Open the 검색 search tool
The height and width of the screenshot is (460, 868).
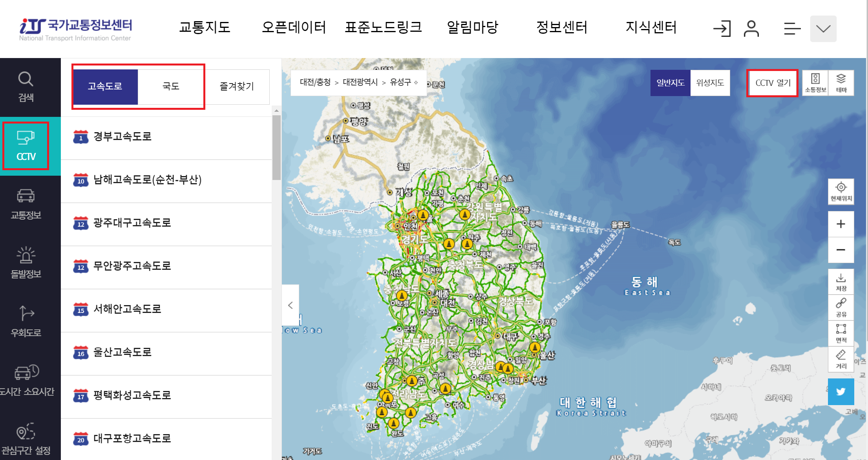click(x=25, y=86)
